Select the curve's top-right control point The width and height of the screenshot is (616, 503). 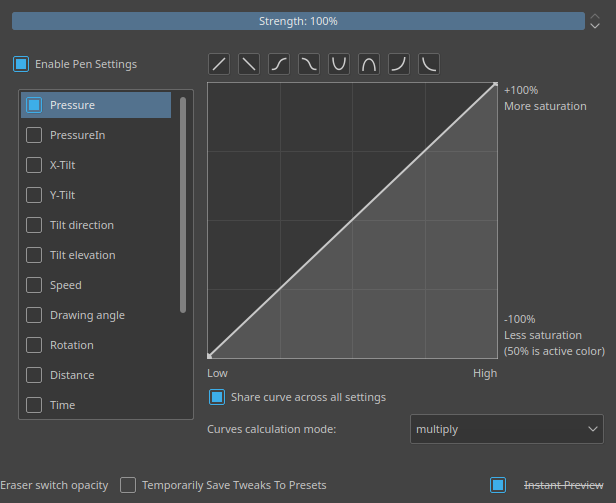point(495,84)
